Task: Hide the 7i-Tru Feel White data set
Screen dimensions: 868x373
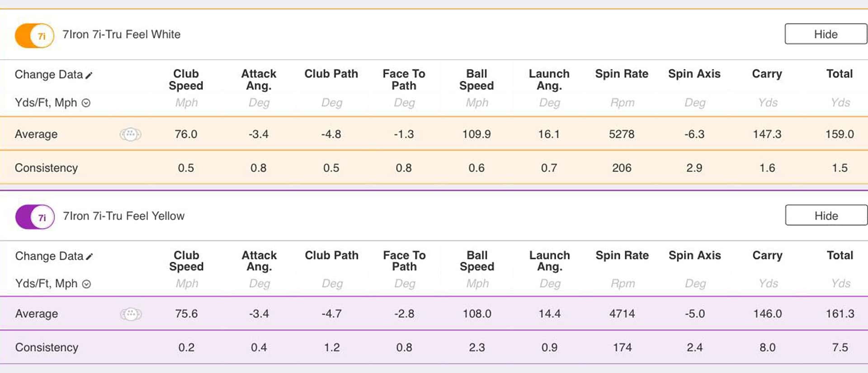Action: coord(826,34)
